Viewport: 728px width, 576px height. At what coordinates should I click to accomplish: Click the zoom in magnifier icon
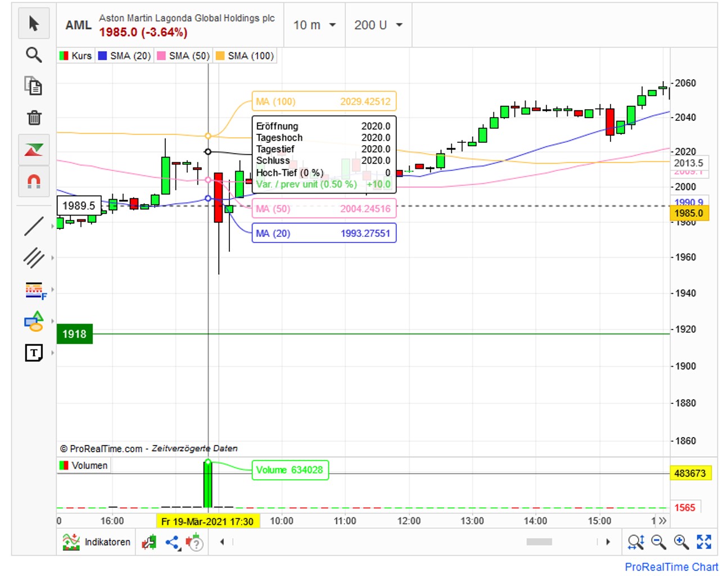click(681, 542)
